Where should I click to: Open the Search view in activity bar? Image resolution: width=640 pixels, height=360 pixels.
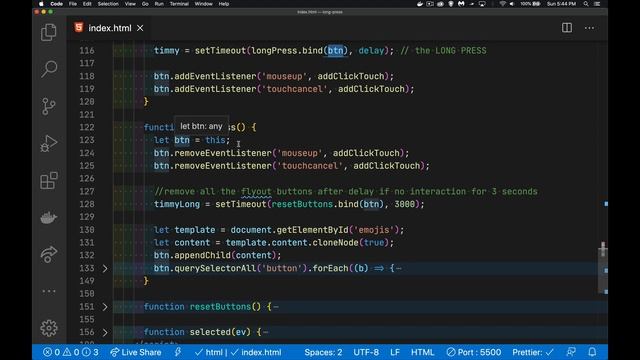tap(49, 69)
